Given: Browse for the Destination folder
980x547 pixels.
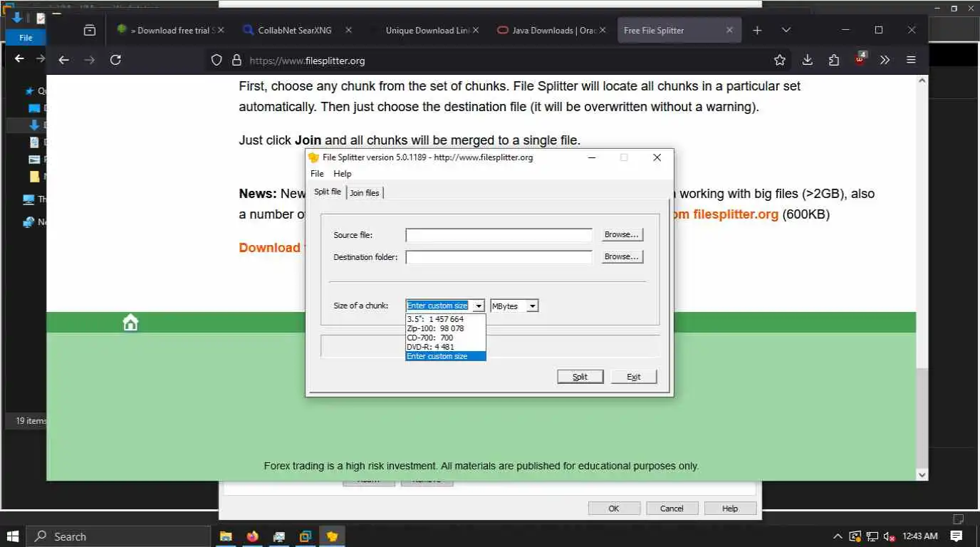Looking at the screenshot, I should [622, 256].
